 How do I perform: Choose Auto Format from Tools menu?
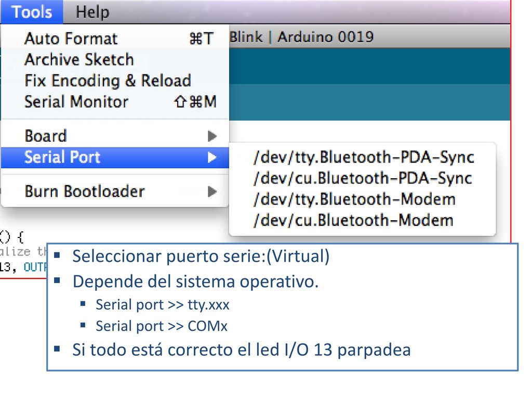pyautogui.click(x=115, y=38)
